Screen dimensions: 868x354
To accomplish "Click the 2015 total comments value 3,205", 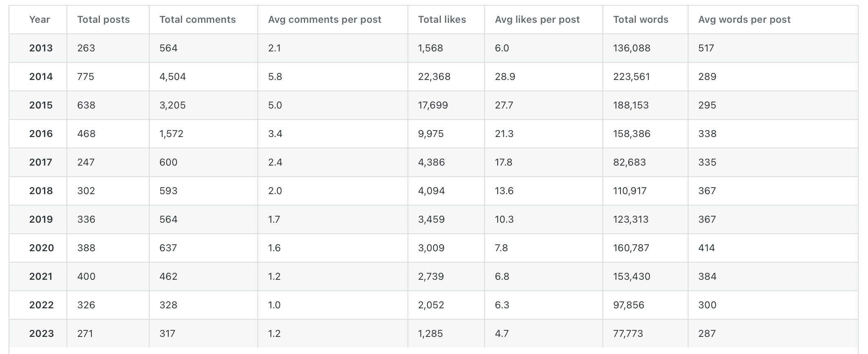I will coord(173,105).
